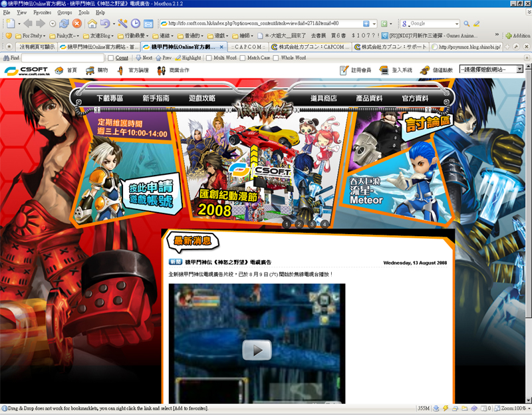Open the Zoom 100% dropdown in status bar

(512, 408)
